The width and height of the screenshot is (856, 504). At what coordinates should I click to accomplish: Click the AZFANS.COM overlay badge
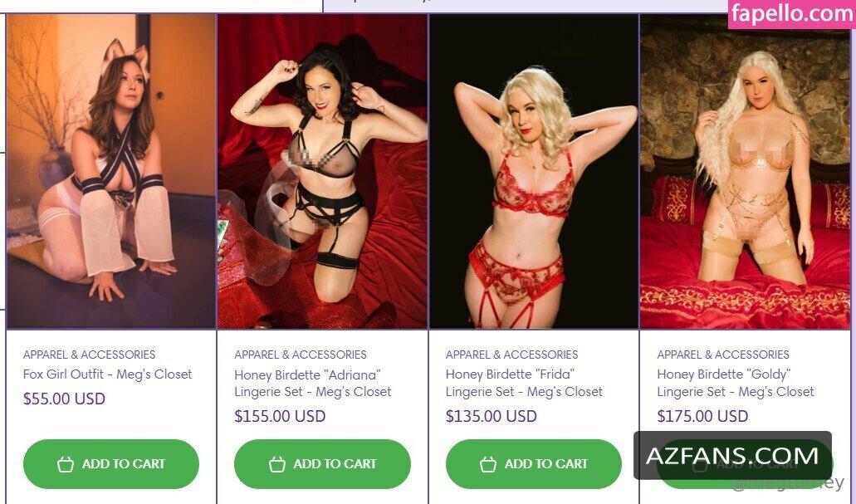[x=732, y=455]
